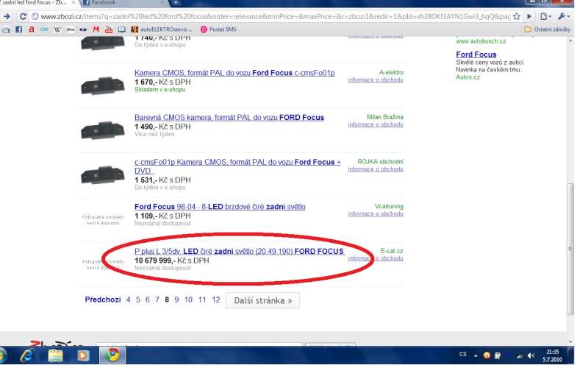This screenshot has width=588, height=368.
Task: Open Windows Media Player from the taskbar
Action: click(83, 355)
